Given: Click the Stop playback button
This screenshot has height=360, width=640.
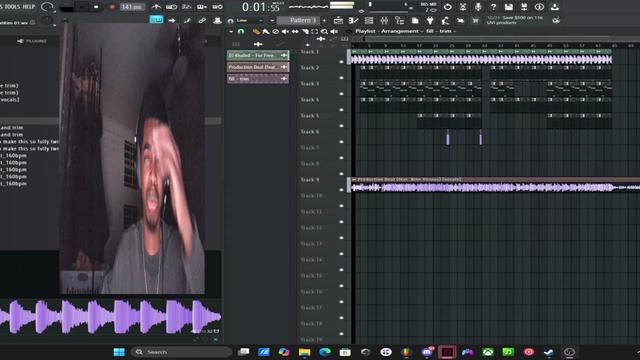Looking at the screenshot, I should click(x=96, y=7).
